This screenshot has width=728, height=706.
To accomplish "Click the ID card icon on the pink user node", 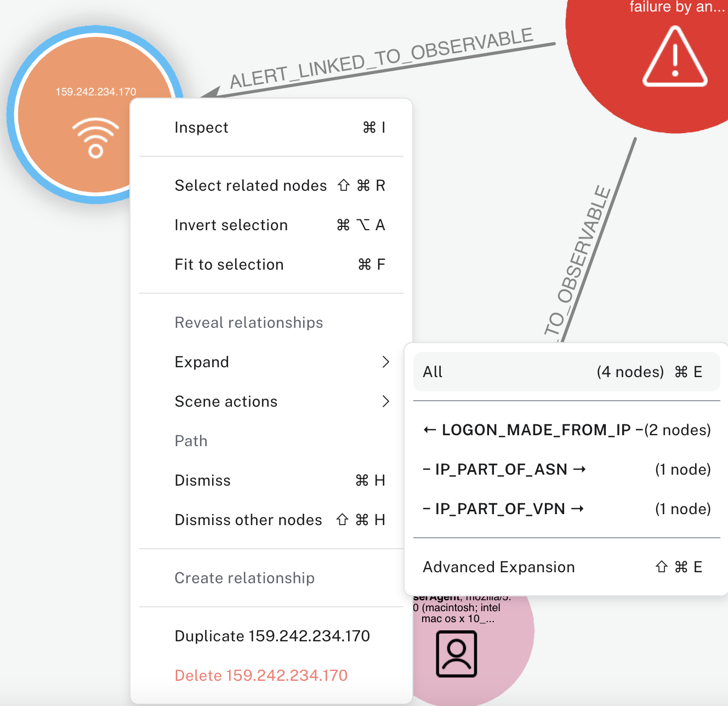I will coord(456,654).
